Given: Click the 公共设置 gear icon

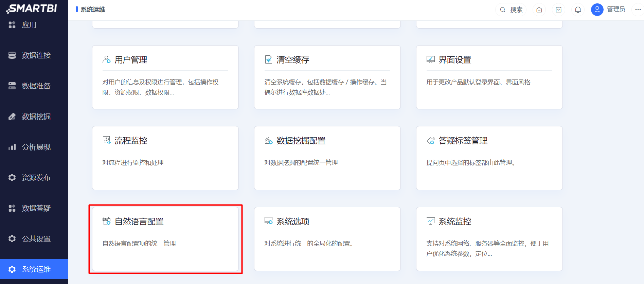Looking at the screenshot, I should 12,239.
